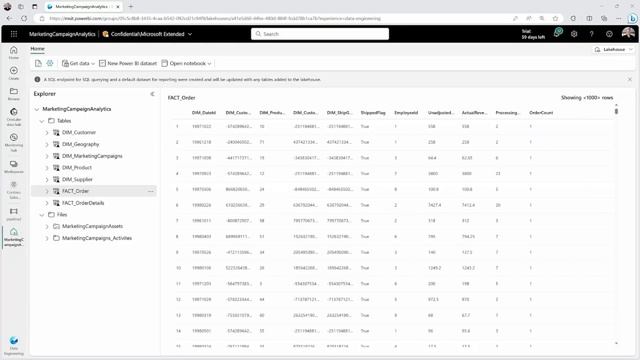640x360 pixels.
Task: Open a new browser tab
Action: pyautogui.click(x=131, y=7)
